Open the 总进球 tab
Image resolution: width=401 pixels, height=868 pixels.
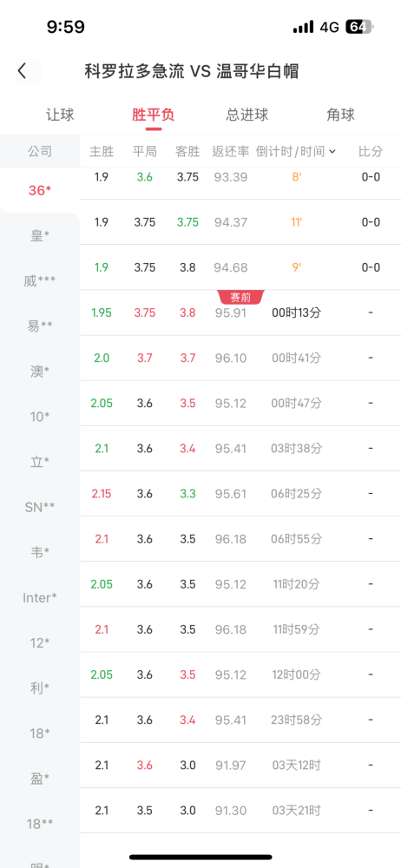(247, 115)
